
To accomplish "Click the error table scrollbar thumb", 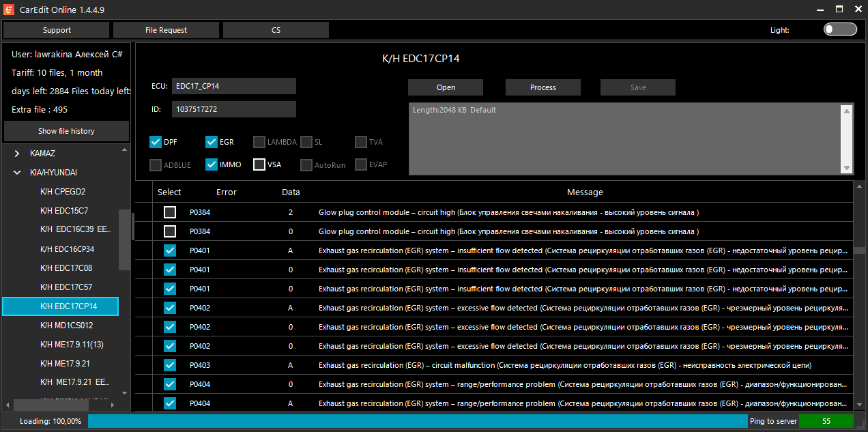I will [860, 250].
